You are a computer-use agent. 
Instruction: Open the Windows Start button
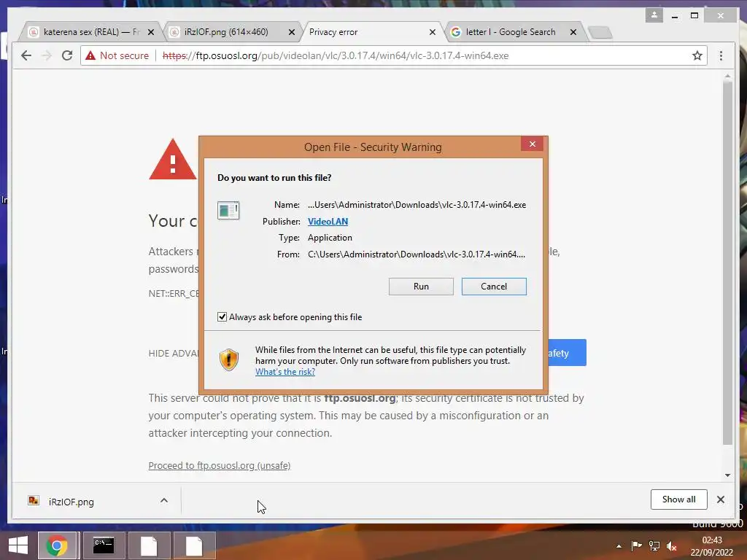(18, 545)
